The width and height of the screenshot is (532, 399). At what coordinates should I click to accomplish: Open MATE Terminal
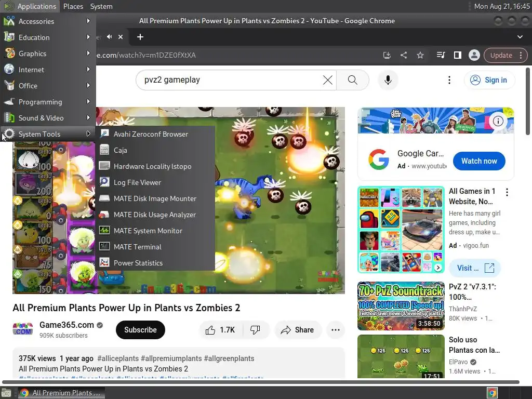pos(155,247)
